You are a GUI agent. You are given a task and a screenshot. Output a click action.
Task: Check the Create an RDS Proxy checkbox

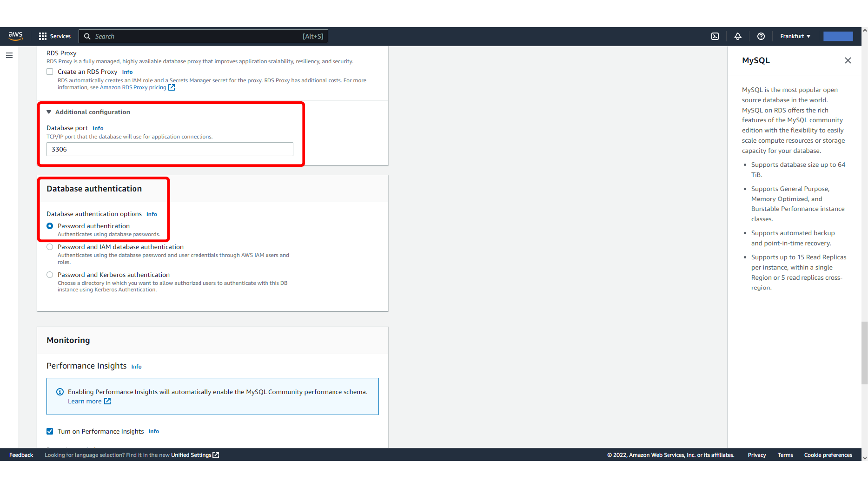(x=50, y=72)
